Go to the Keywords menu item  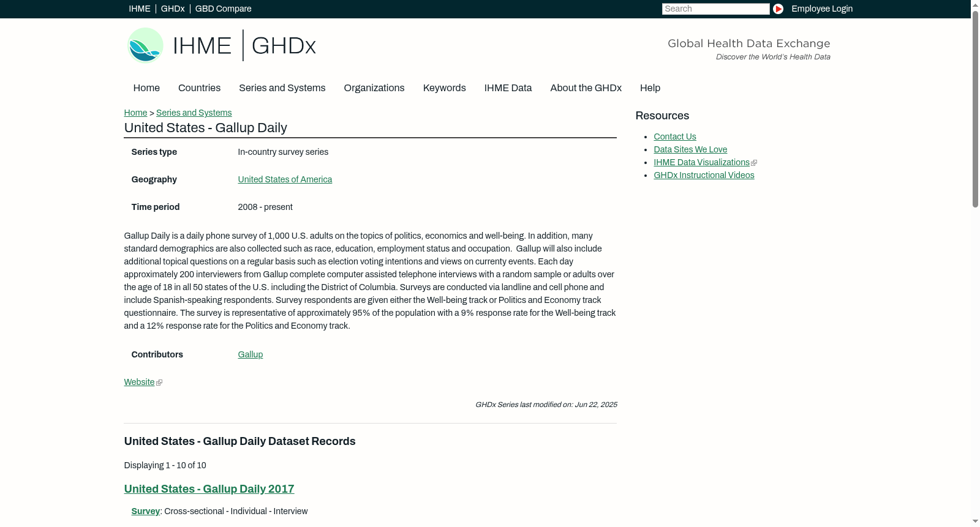[x=445, y=88]
